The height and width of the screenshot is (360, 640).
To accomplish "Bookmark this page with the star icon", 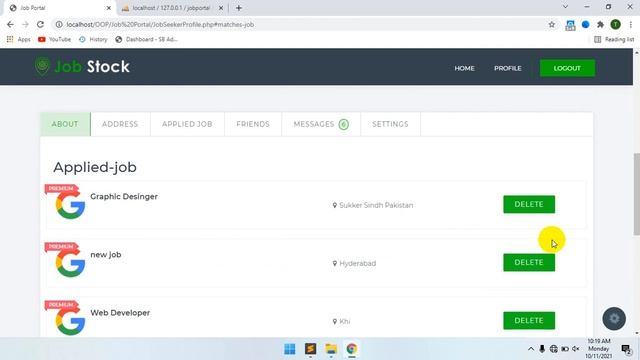I will [x=552, y=24].
